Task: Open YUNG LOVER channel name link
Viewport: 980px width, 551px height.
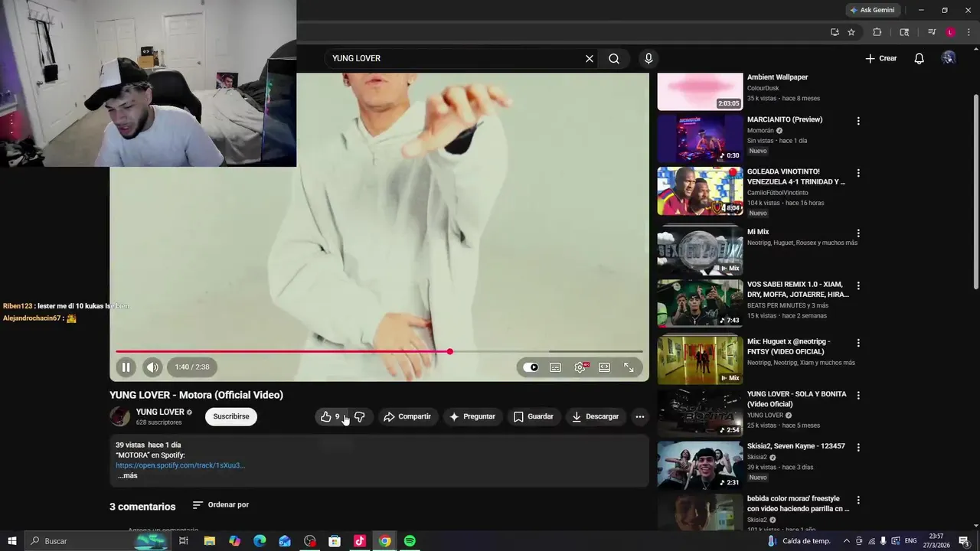Action: pyautogui.click(x=160, y=412)
